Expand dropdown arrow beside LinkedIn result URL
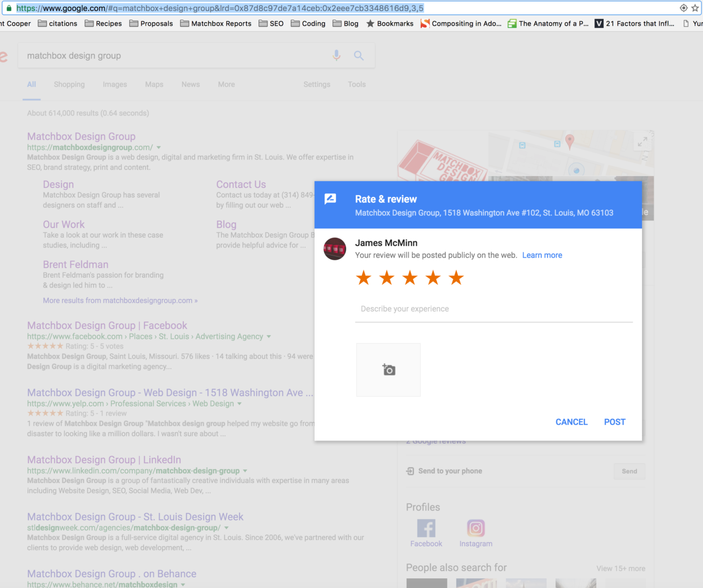703x588 pixels. [x=245, y=471]
